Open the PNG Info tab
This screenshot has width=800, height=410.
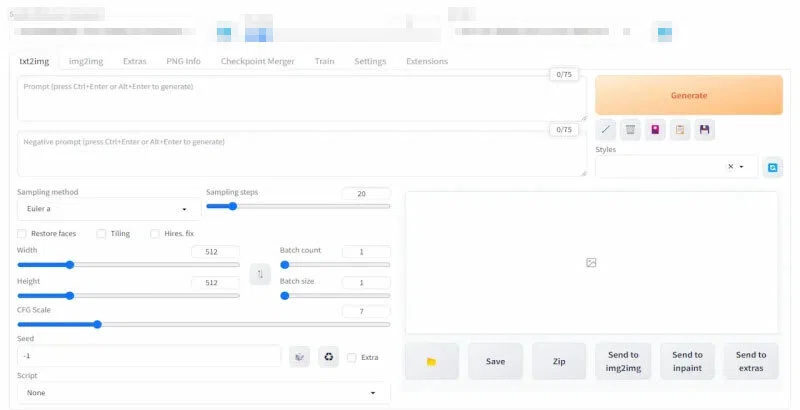point(183,61)
